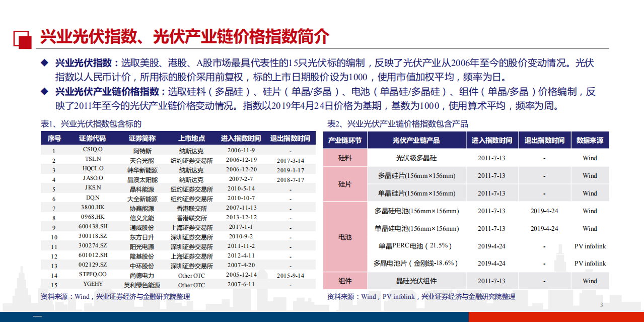This screenshot has width=644, height=322.
Task: Click the 硅料 category cell in Table 2
Action: click(x=344, y=158)
